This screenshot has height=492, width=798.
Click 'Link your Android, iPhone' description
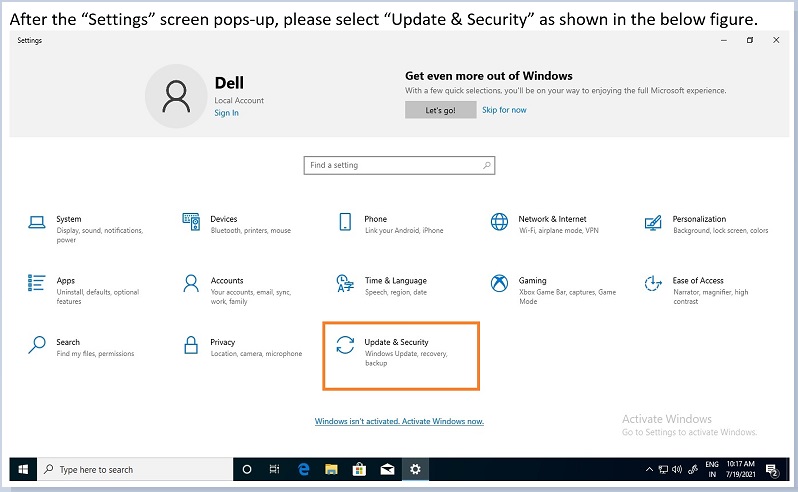tap(404, 231)
